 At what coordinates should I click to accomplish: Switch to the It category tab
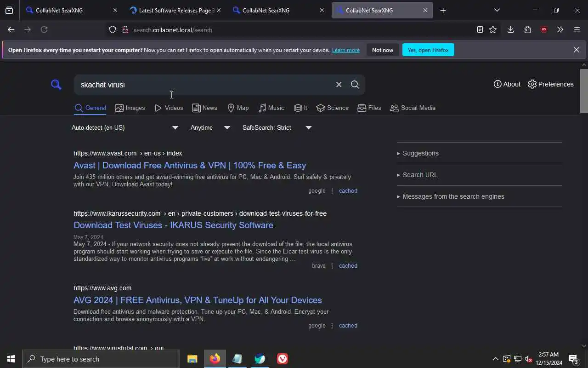(300, 108)
